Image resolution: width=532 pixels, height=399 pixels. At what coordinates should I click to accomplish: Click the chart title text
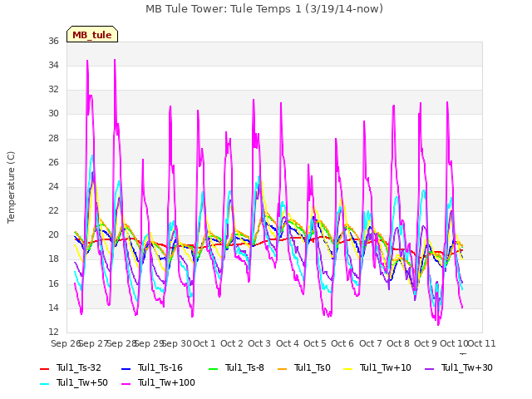pos(264,8)
